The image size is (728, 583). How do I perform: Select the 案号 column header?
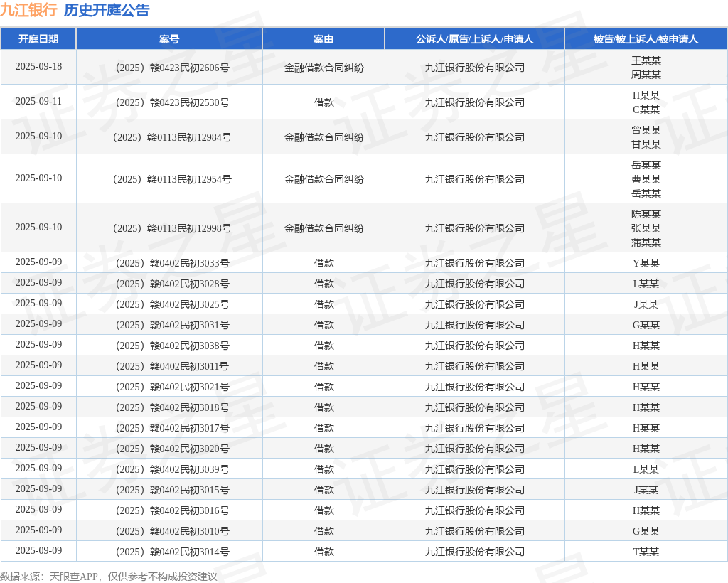[169, 39]
